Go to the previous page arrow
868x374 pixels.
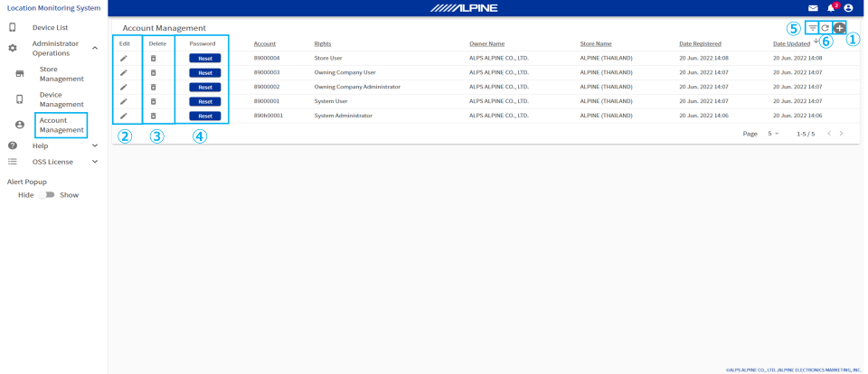pyautogui.click(x=829, y=134)
